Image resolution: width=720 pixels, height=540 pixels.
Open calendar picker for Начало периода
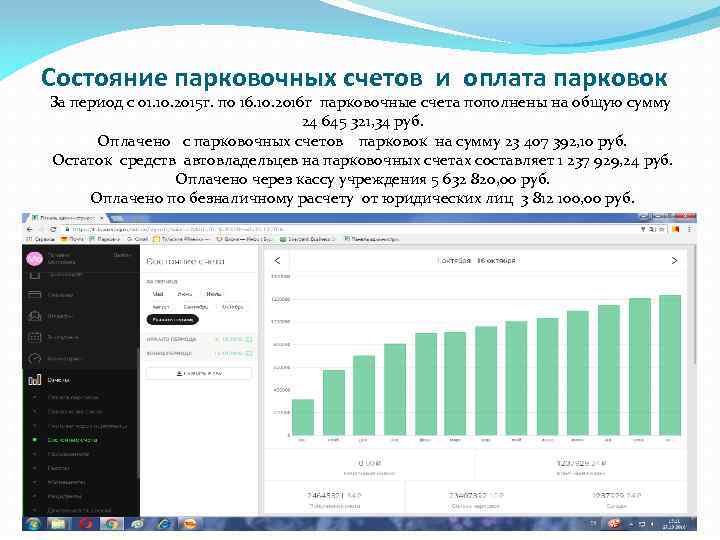coord(249,339)
